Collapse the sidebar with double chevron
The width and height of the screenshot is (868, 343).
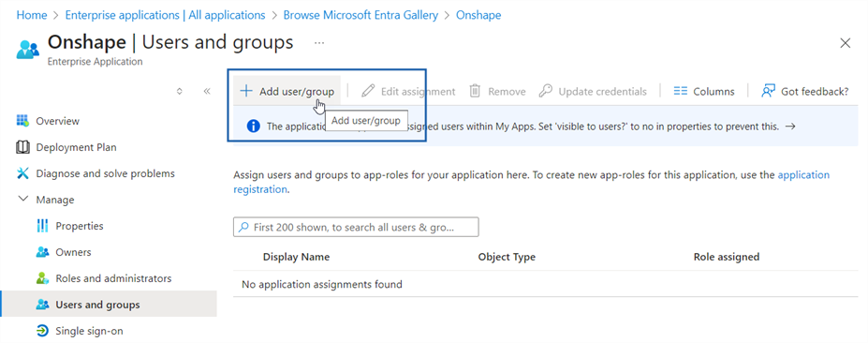coord(207,92)
